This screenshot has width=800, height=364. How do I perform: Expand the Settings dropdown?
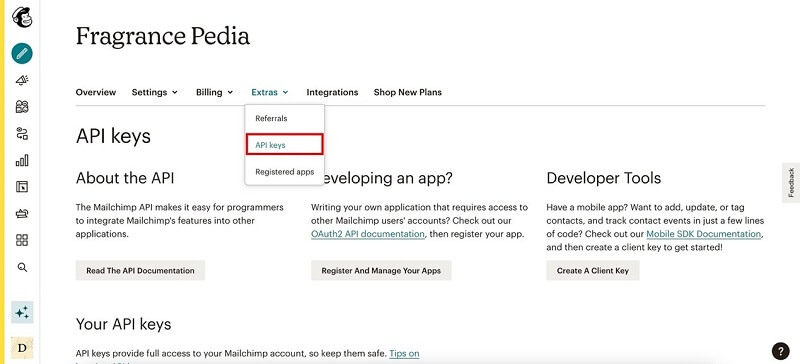[x=155, y=92]
